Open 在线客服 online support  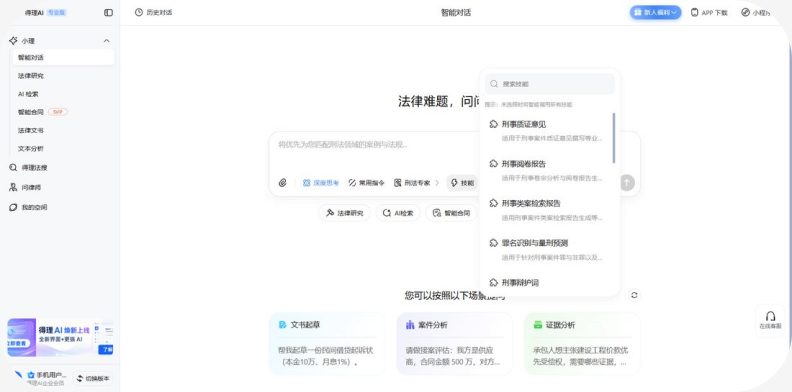(770, 320)
